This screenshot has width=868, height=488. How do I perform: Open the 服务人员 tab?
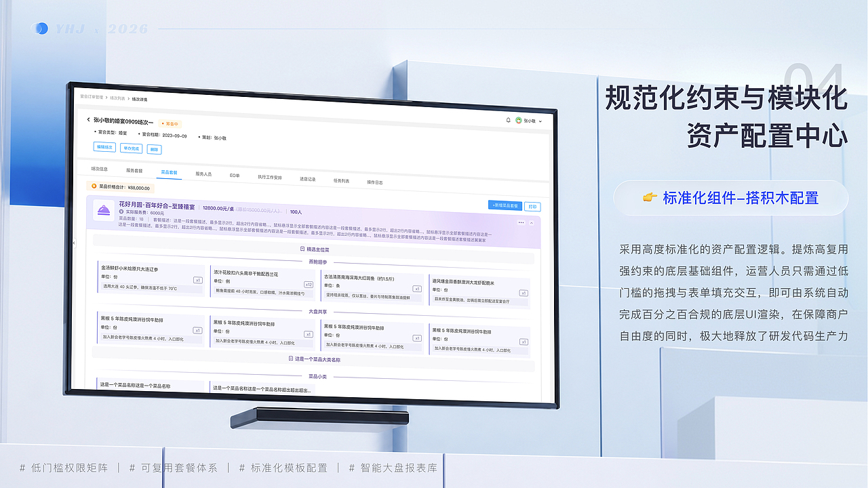203,174
